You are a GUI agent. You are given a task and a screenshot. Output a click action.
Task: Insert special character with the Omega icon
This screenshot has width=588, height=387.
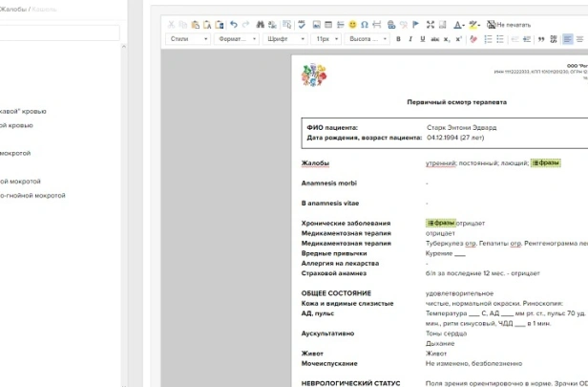click(365, 24)
